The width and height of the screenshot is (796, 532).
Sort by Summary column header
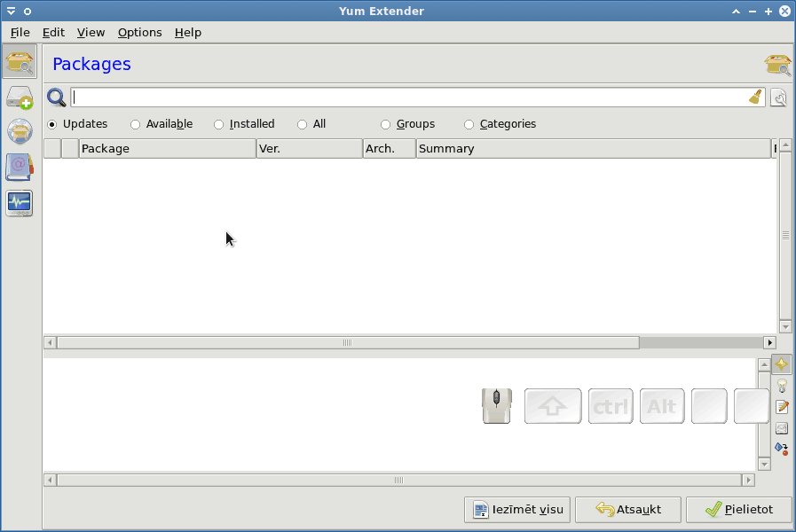click(x=594, y=149)
